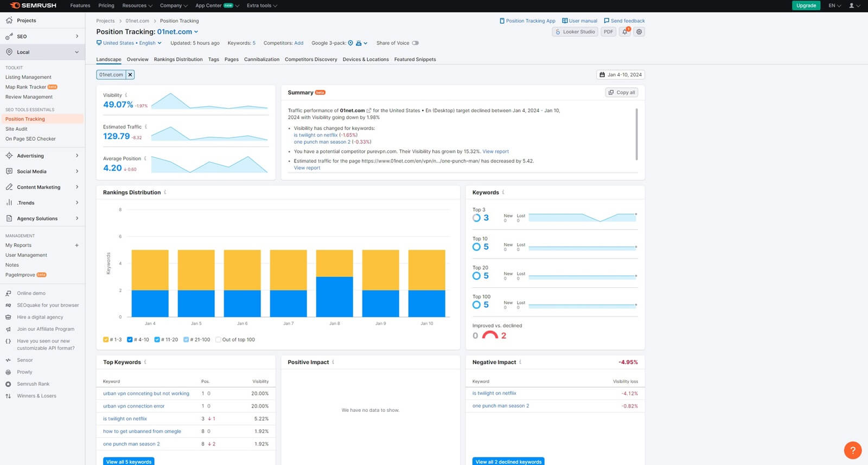The height and width of the screenshot is (465, 868).
Task: Click View all 2 declined keywords
Action: point(508,462)
